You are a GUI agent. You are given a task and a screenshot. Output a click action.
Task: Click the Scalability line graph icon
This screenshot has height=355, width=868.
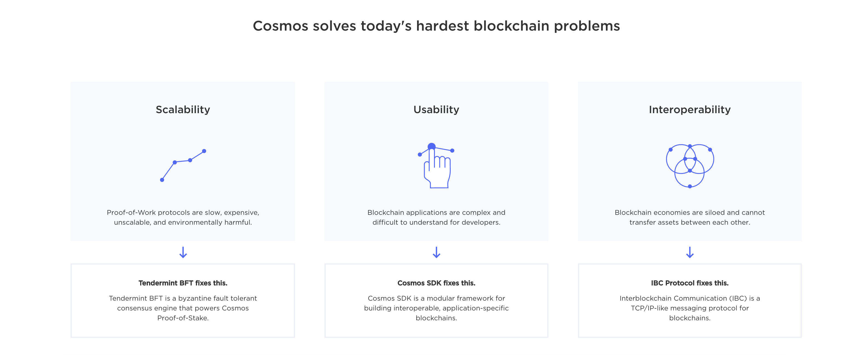(183, 165)
